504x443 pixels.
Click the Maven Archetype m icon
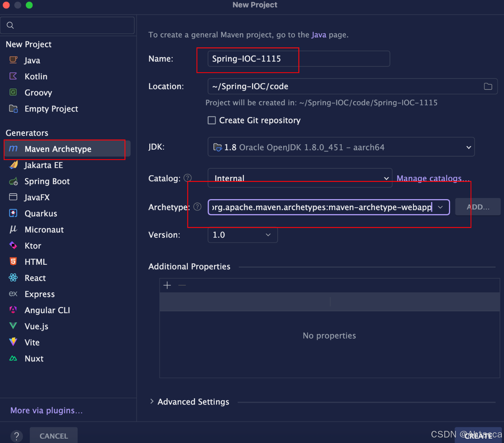(x=13, y=149)
